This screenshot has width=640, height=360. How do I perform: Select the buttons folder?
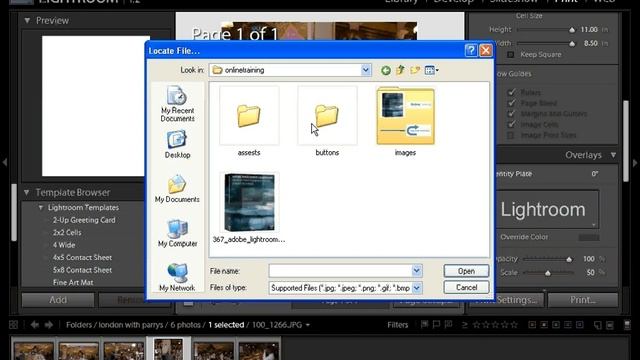[327, 122]
